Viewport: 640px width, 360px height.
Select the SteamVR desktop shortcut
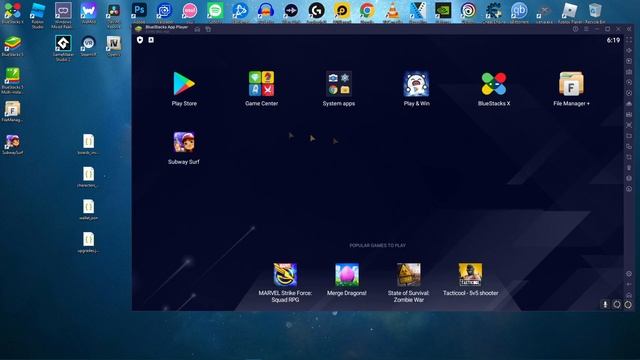88,45
